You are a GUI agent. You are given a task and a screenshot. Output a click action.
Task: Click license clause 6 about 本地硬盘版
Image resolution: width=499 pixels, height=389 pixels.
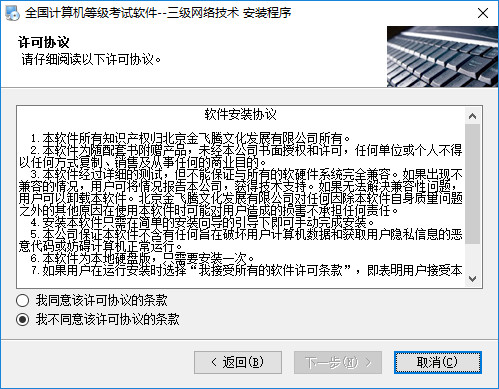(x=142, y=258)
